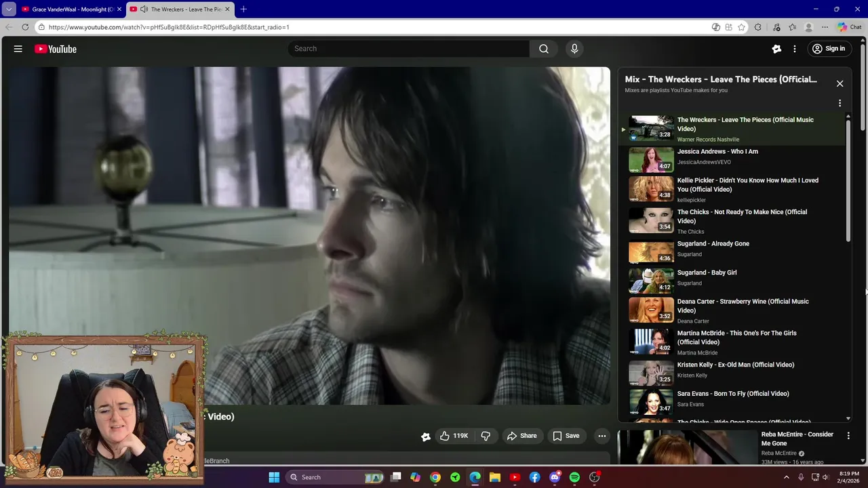The width and height of the screenshot is (868, 488).
Task: Click the Windows taskbar search box
Action: coord(336,477)
